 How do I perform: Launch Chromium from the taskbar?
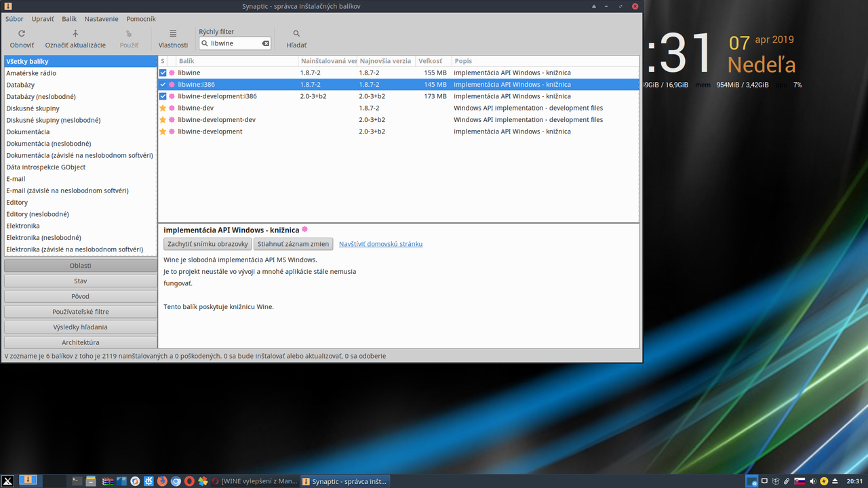coord(176,481)
